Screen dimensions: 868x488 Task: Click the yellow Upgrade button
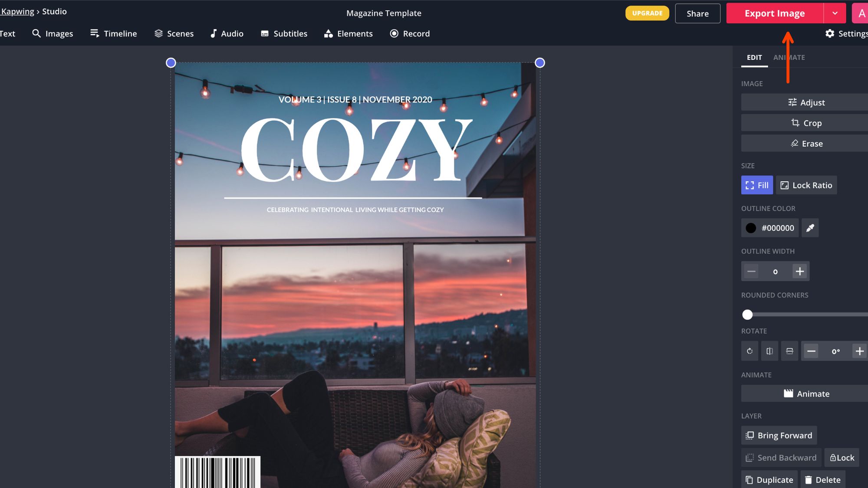coord(647,13)
